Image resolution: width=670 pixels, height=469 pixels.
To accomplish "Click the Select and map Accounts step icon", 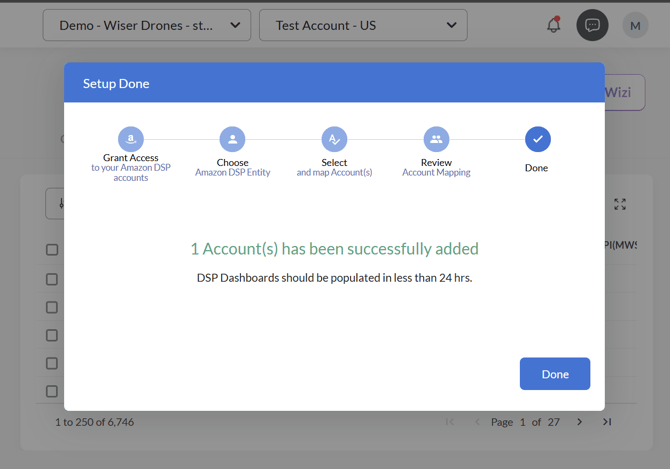I will 334,139.
